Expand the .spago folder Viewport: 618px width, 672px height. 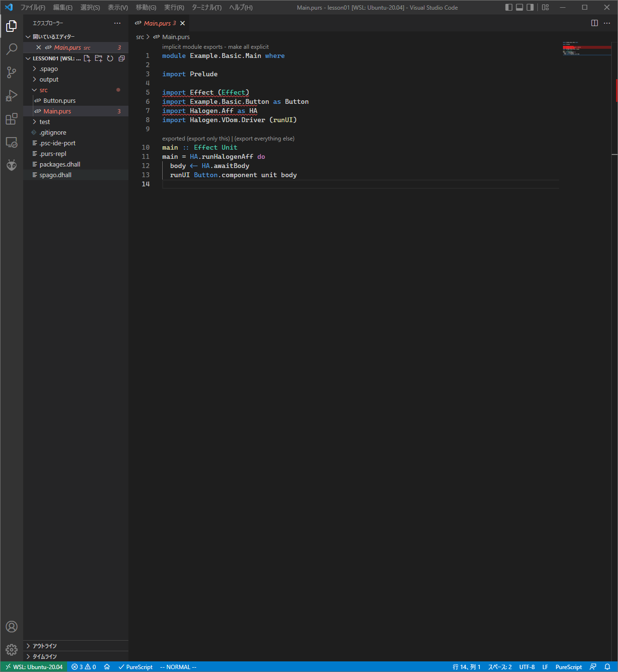(76, 69)
